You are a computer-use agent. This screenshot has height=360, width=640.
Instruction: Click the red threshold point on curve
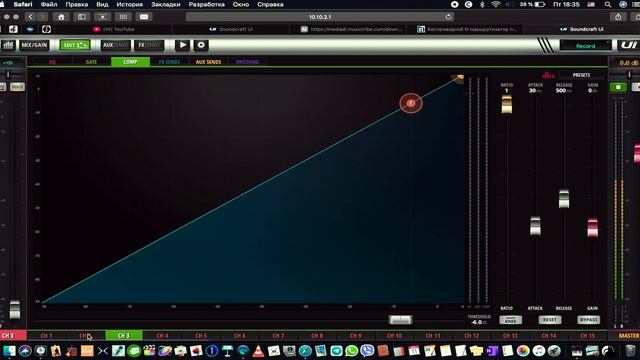[x=411, y=103]
